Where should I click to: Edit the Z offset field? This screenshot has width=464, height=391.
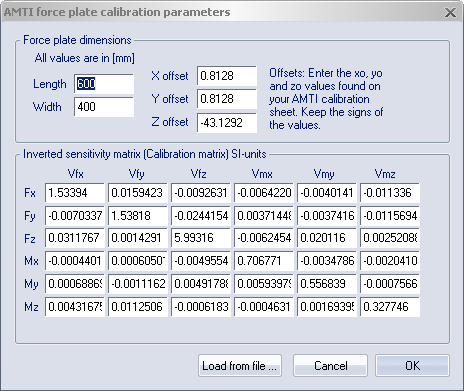click(x=227, y=123)
